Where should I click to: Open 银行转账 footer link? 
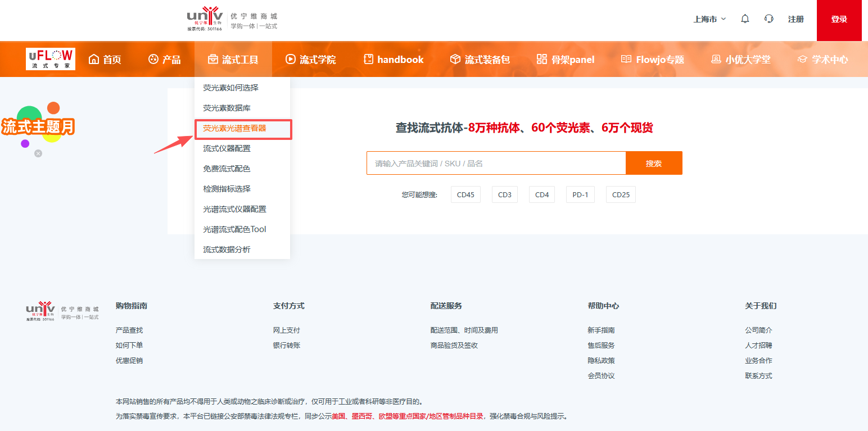tap(287, 346)
